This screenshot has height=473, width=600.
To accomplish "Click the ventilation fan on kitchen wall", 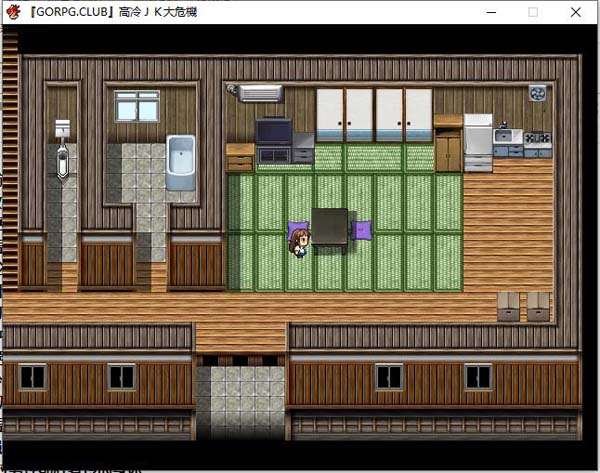I will click(x=538, y=93).
